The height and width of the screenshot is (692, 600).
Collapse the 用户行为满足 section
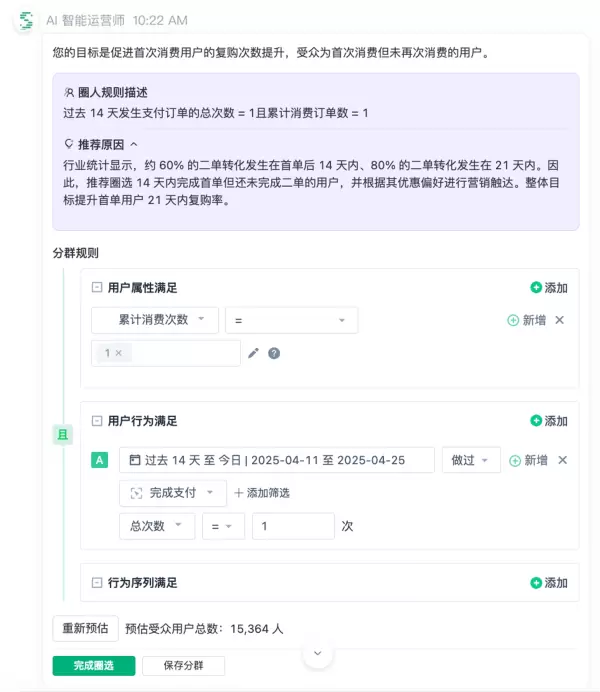point(97,421)
